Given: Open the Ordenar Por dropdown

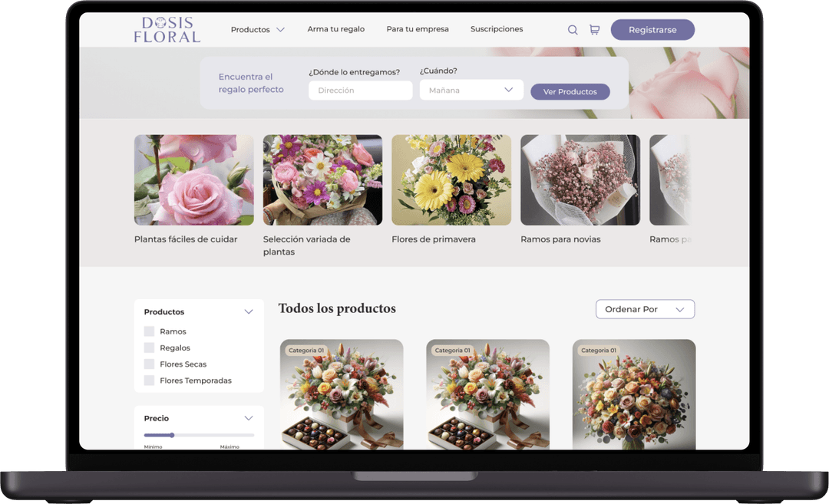Looking at the screenshot, I should coord(645,309).
